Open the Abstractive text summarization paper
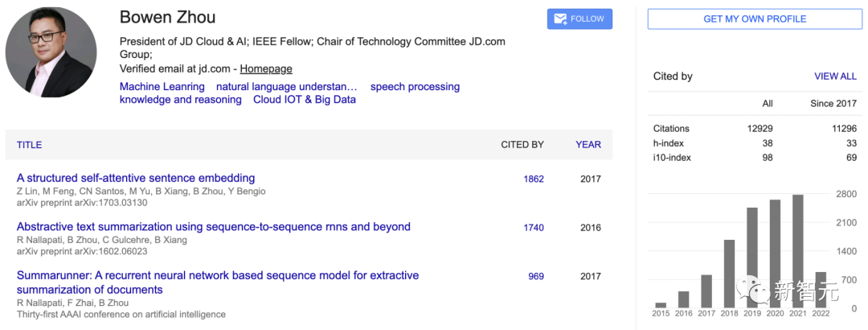This screenshot has width=868, height=330. tap(213, 226)
